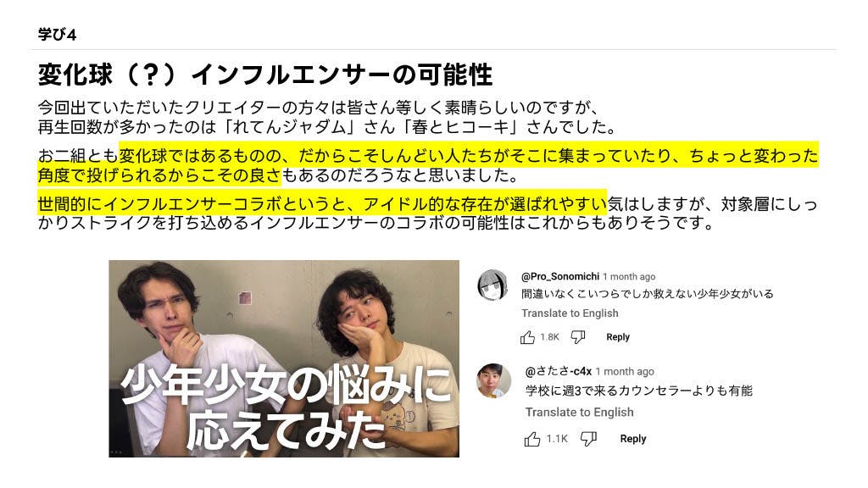Click the 1.8K like count
Viewport: 868px width, 488px height.
[x=549, y=337]
